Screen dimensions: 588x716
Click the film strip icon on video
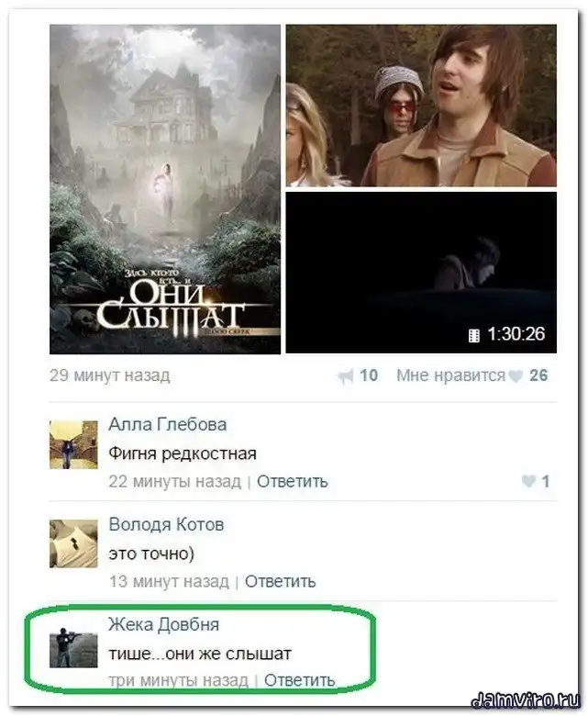(x=474, y=336)
